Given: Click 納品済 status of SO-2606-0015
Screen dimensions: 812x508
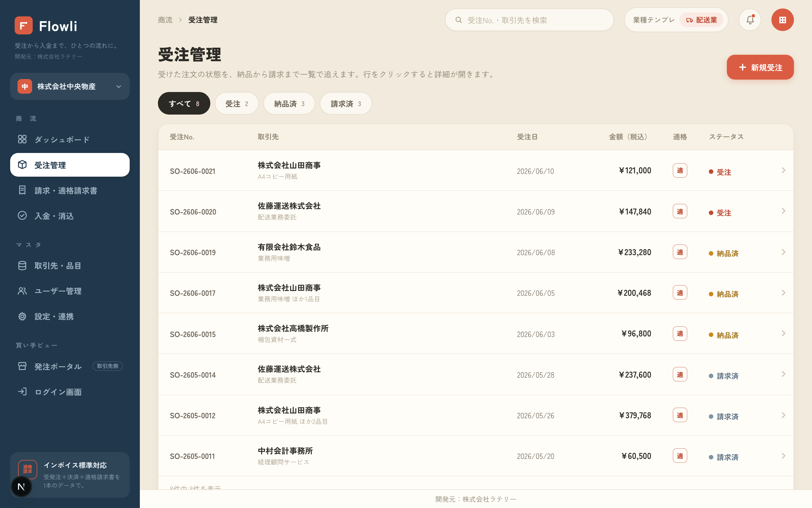Looking at the screenshot, I should (x=724, y=335).
